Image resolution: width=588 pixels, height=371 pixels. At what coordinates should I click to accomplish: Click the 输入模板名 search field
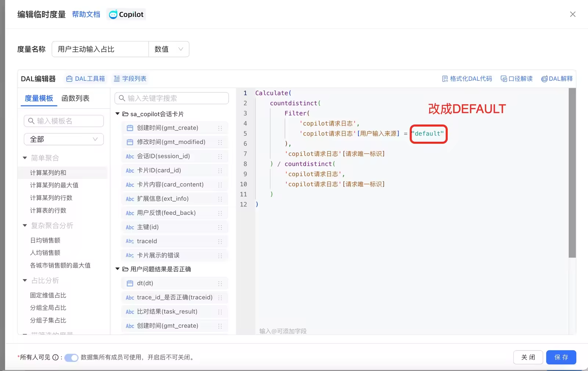[64, 121]
